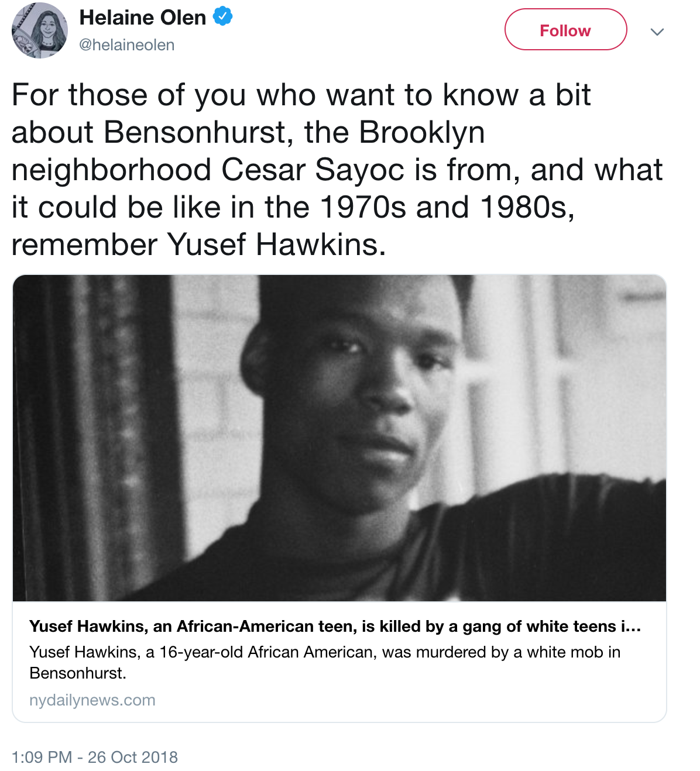Click the truncated headline ellipsis
700x771 pixels.
click(631, 627)
